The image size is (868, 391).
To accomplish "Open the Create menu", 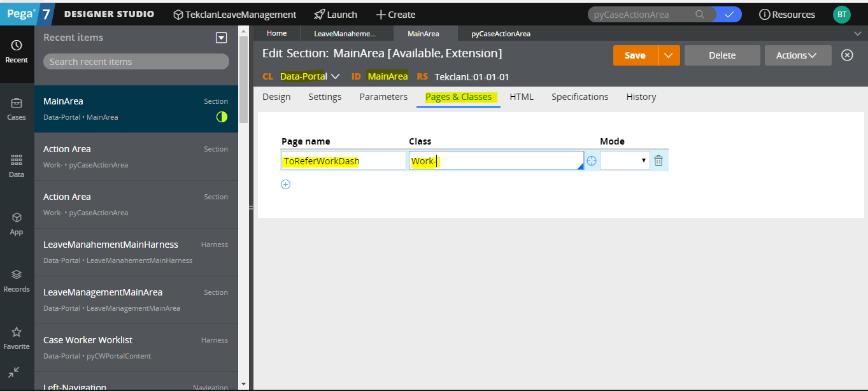I will [x=395, y=14].
